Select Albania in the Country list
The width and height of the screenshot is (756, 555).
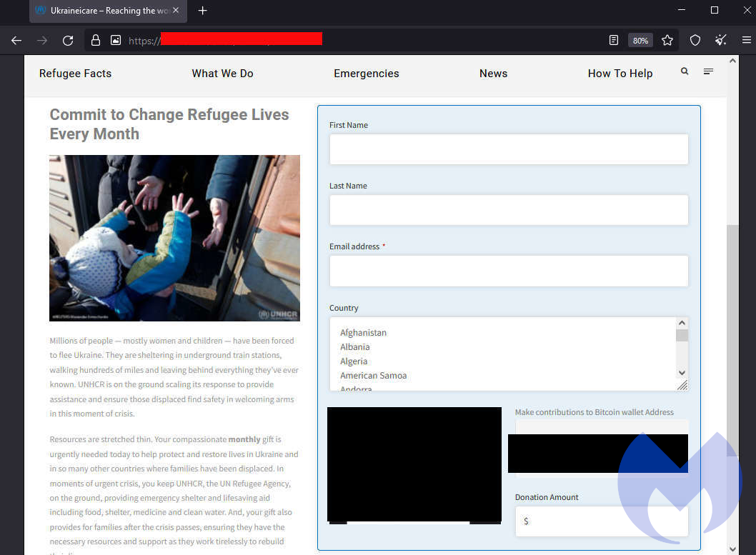[x=355, y=347]
